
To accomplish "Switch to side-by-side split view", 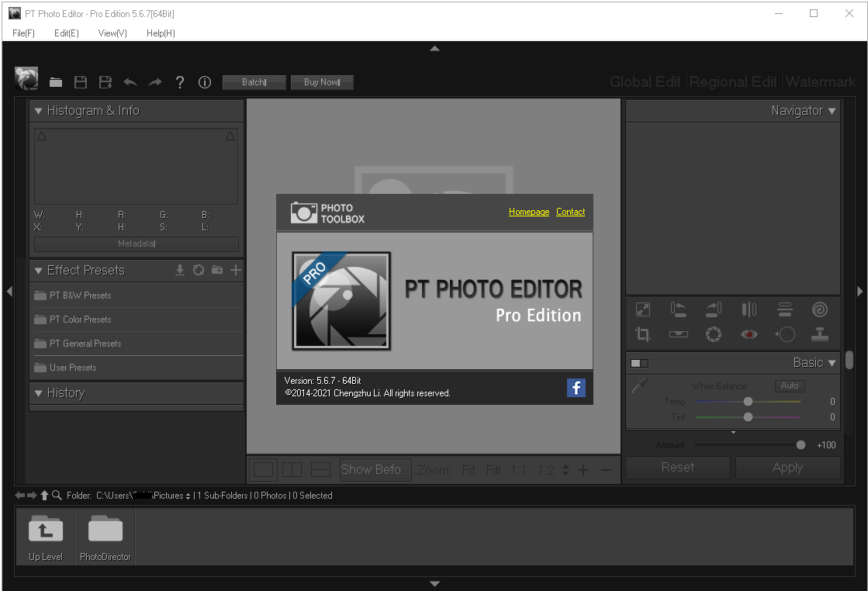I will (x=292, y=469).
